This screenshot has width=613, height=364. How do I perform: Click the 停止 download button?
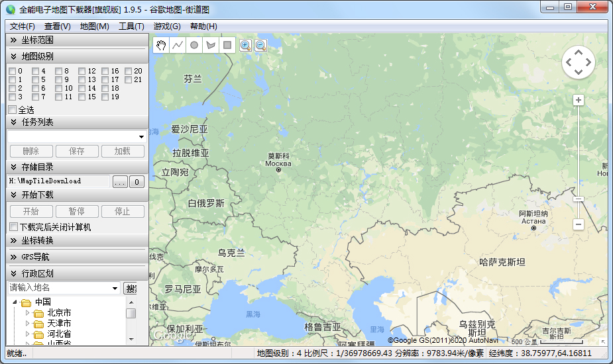click(123, 211)
